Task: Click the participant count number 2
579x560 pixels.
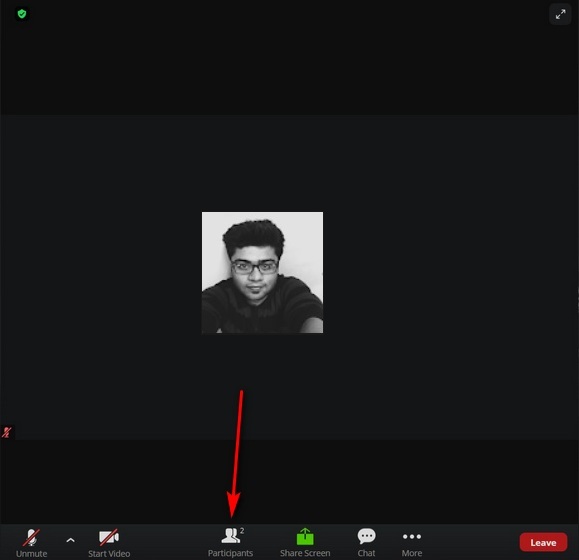Action: 242,530
